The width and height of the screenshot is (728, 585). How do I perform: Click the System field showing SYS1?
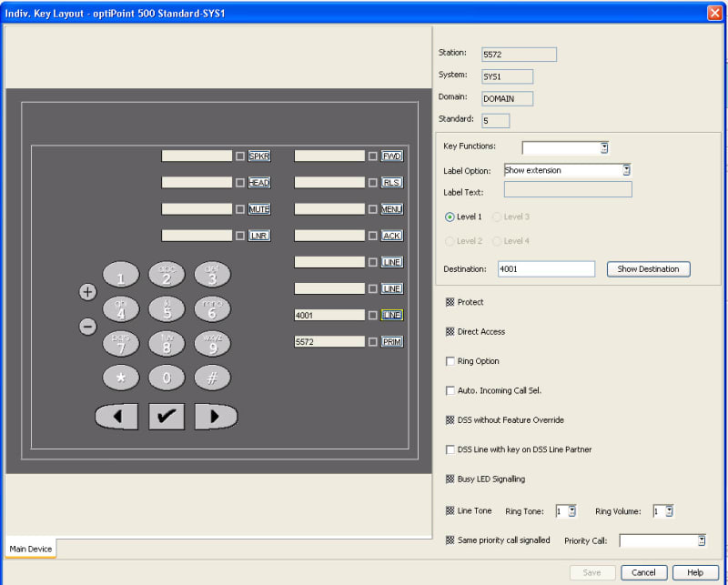point(507,76)
